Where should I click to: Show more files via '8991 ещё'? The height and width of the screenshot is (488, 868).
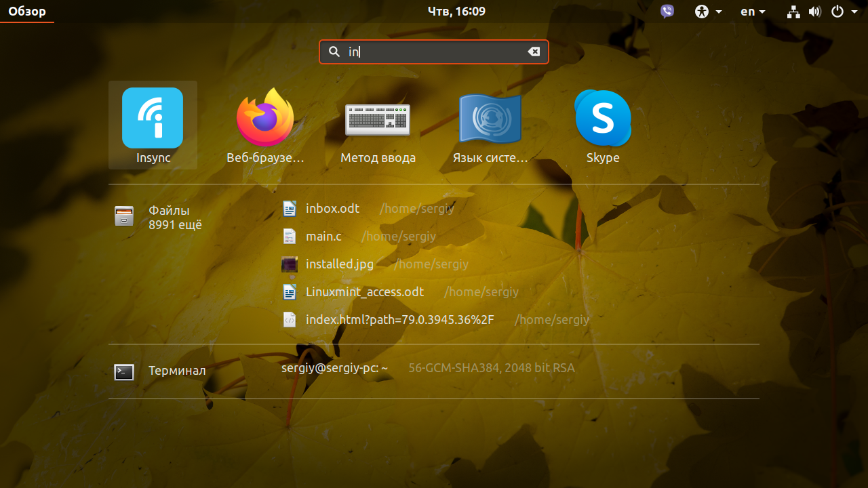pyautogui.click(x=175, y=225)
